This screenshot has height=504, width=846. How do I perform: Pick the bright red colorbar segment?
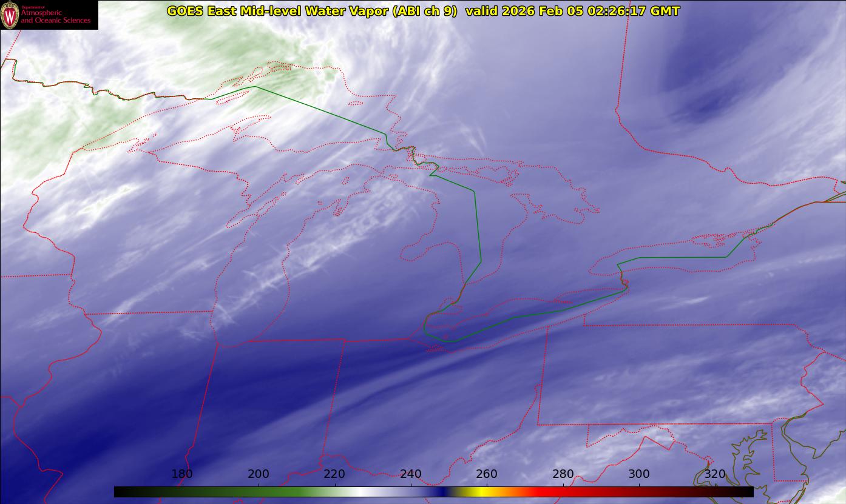click(x=546, y=492)
